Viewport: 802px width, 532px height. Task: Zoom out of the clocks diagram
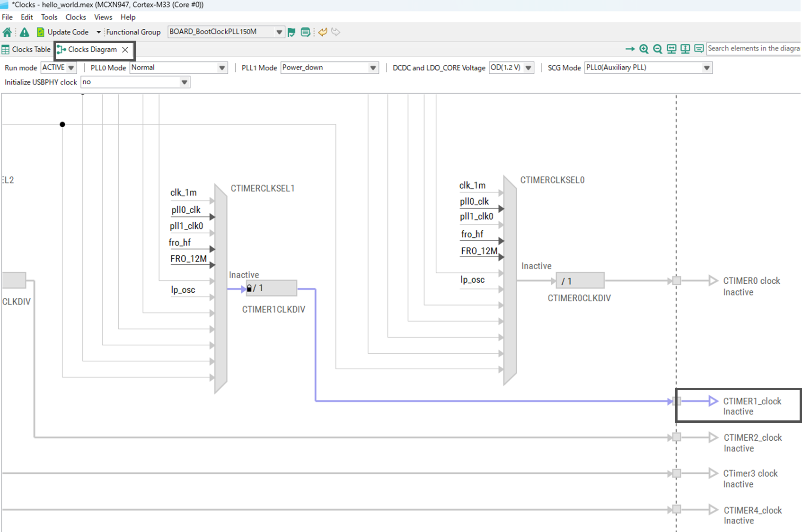coord(657,49)
